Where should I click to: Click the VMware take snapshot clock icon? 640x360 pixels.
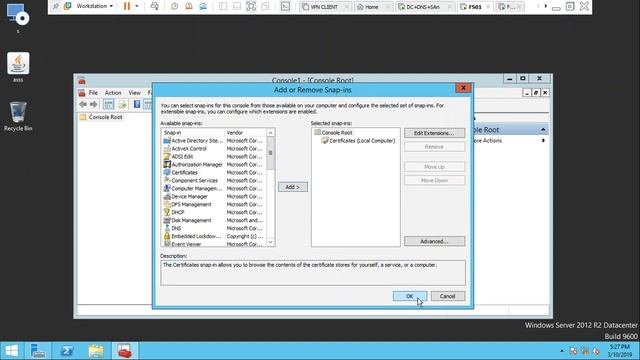[x=174, y=6]
